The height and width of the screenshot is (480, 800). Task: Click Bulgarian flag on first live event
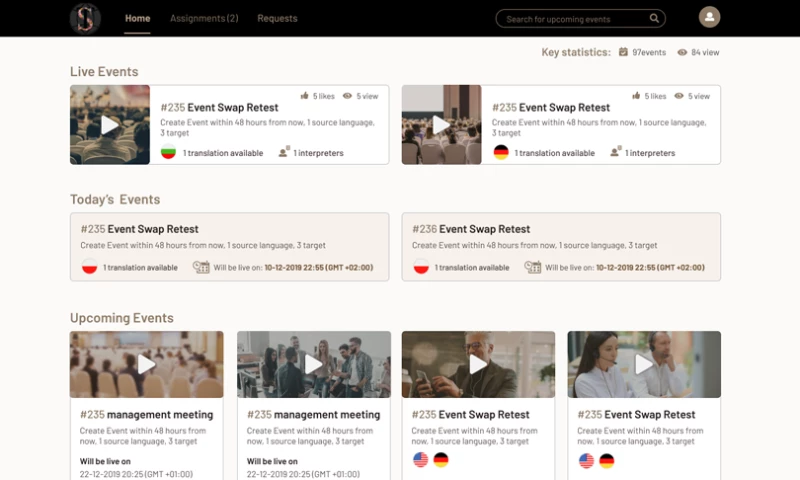(x=169, y=152)
